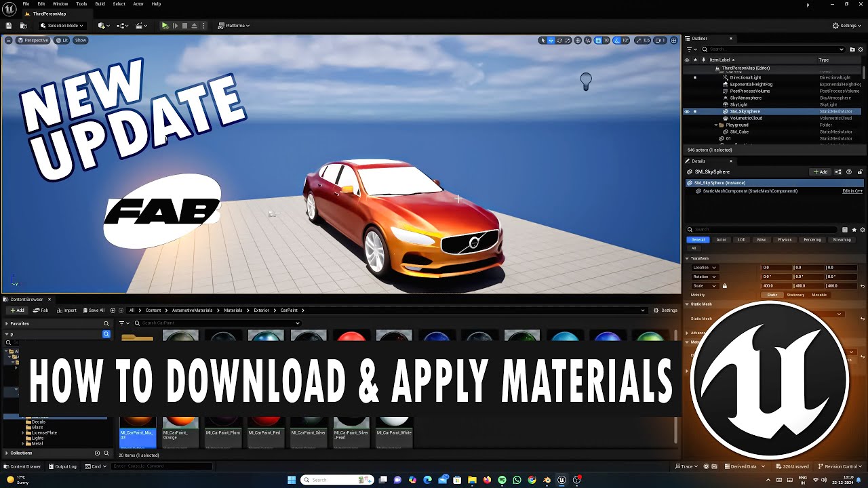Click Import in the Content Browser
This screenshot has width=868, height=488.
(x=66, y=310)
